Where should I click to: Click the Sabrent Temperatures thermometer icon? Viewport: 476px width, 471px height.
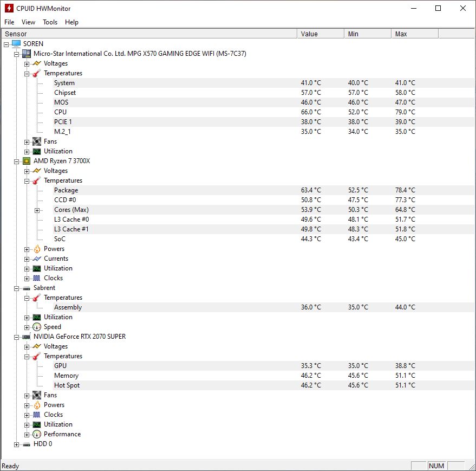(37, 298)
